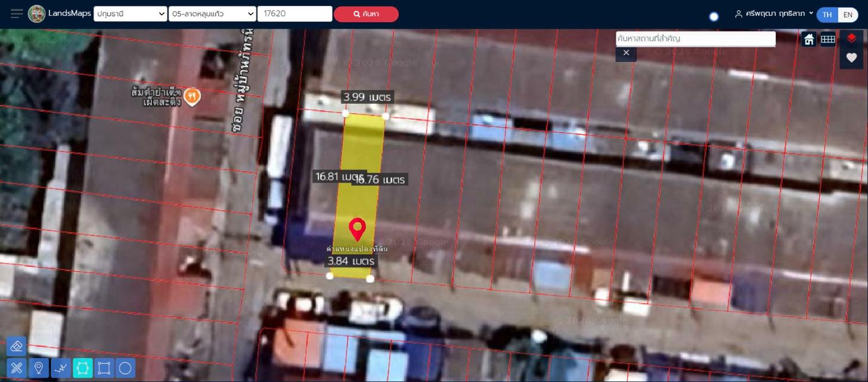
Task: Expand the user account name dropdown
Action: tap(774, 14)
